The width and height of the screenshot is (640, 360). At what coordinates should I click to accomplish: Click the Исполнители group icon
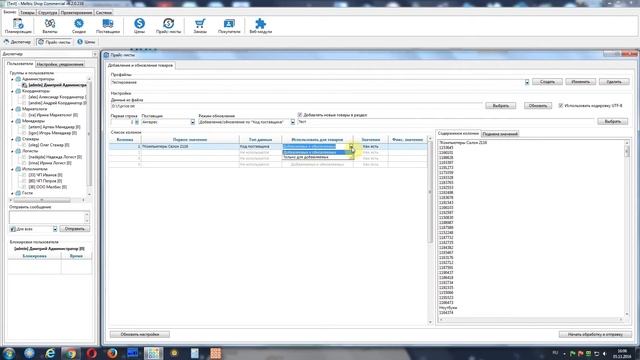pyautogui.click(x=18, y=169)
